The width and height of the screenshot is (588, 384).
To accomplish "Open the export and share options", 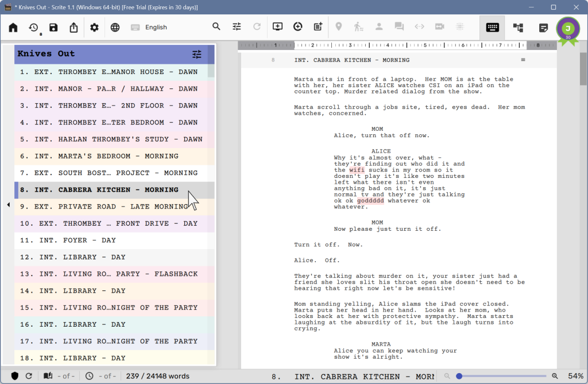I will point(73,26).
